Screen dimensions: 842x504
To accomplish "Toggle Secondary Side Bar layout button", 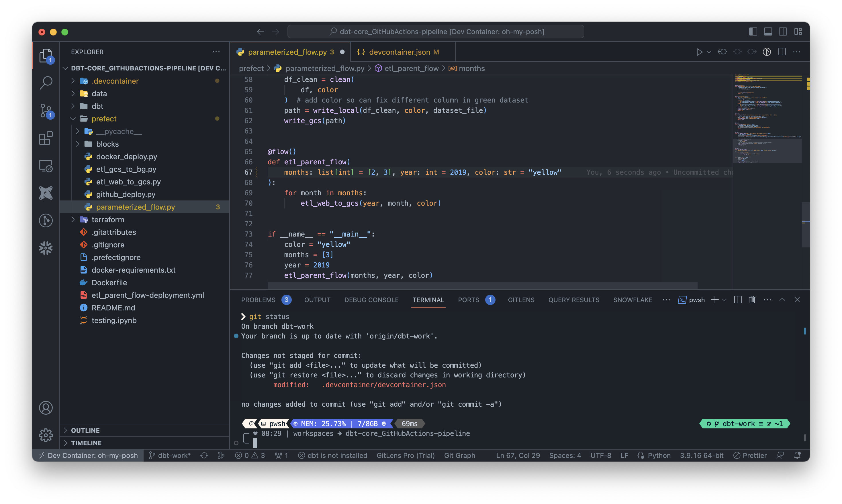I will [783, 31].
